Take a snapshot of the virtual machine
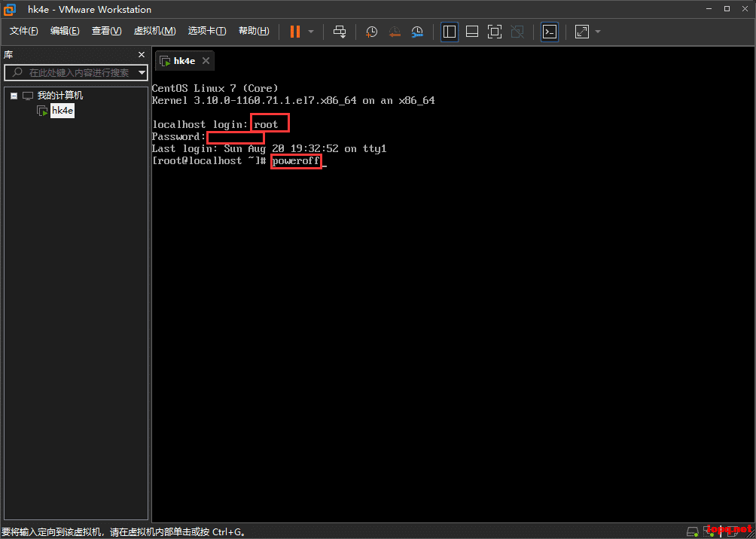The height and width of the screenshot is (539, 756). coord(370,31)
